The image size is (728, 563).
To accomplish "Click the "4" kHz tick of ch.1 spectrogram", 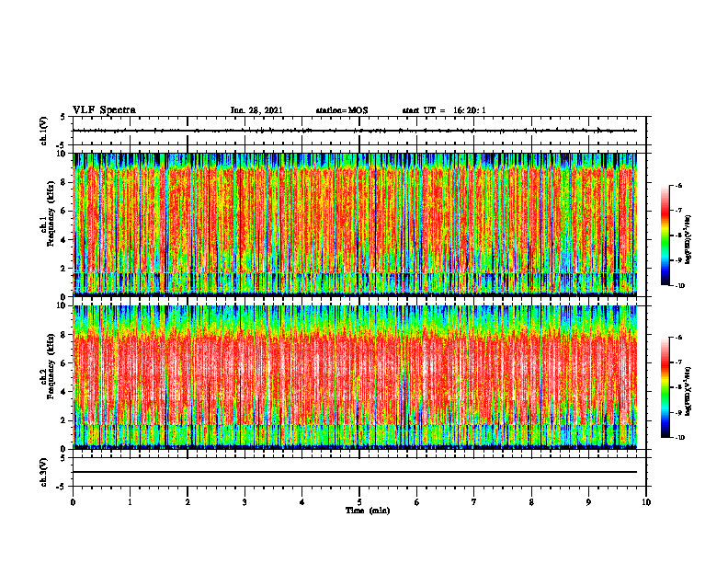I will pyautogui.click(x=64, y=240).
